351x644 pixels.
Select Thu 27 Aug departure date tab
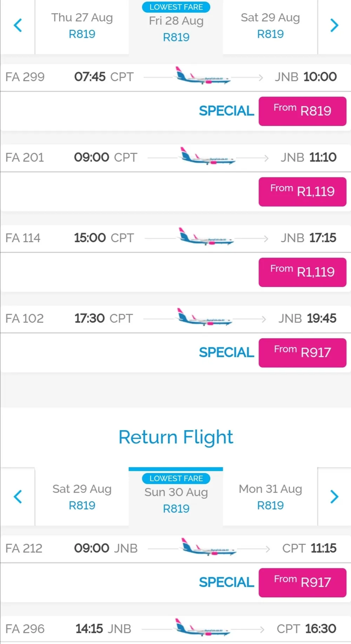pos(82,26)
